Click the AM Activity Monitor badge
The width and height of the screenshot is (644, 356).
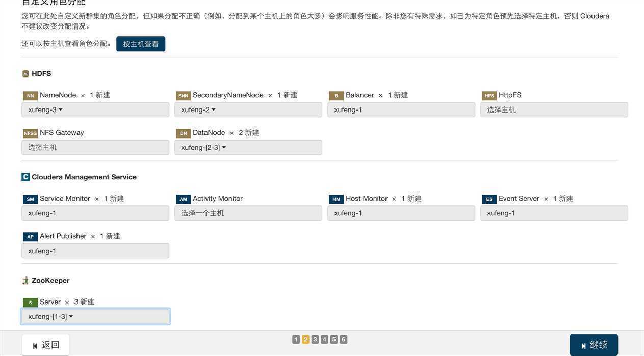tap(184, 199)
